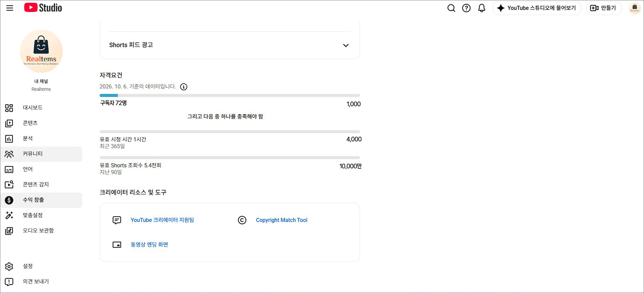644x293 pixels.
Task: Click the send feedback exclamation icon
Action: [9, 282]
